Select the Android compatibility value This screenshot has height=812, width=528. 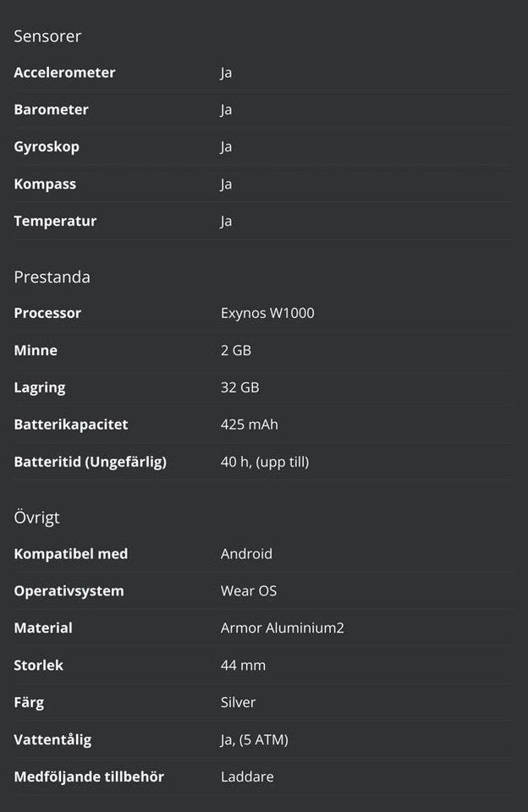pyautogui.click(x=246, y=554)
